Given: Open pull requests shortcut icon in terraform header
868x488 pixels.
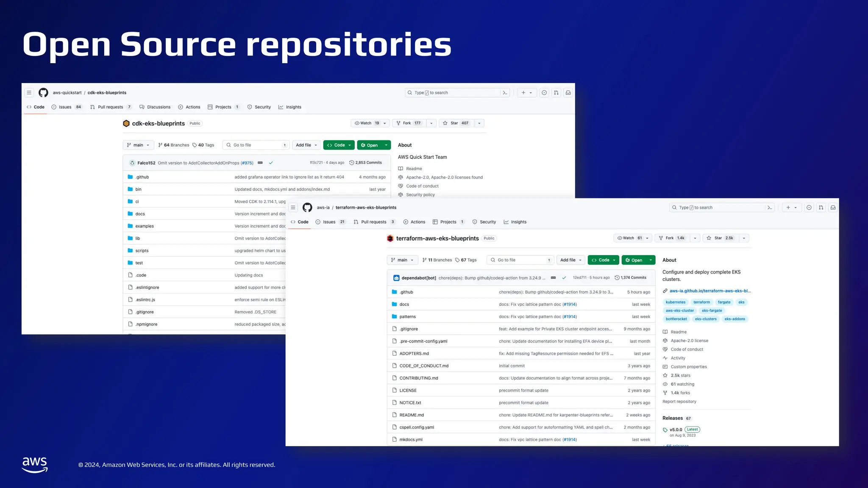Looking at the screenshot, I should (x=821, y=208).
